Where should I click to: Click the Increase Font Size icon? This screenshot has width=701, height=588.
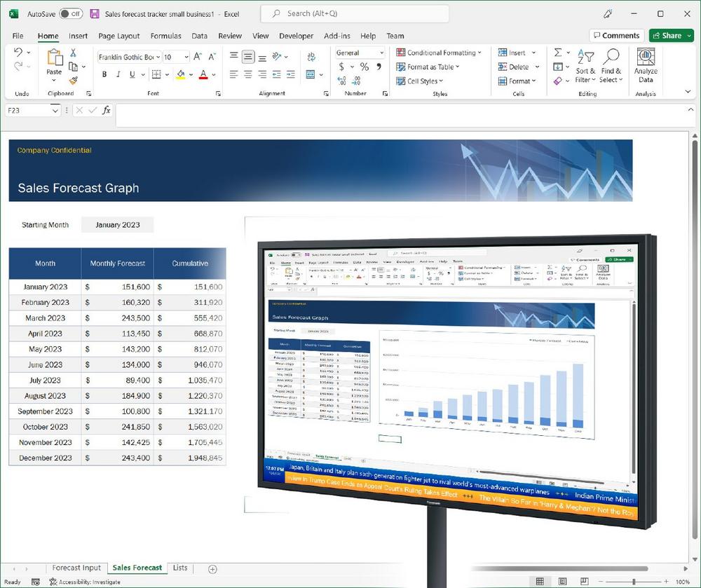coord(197,57)
